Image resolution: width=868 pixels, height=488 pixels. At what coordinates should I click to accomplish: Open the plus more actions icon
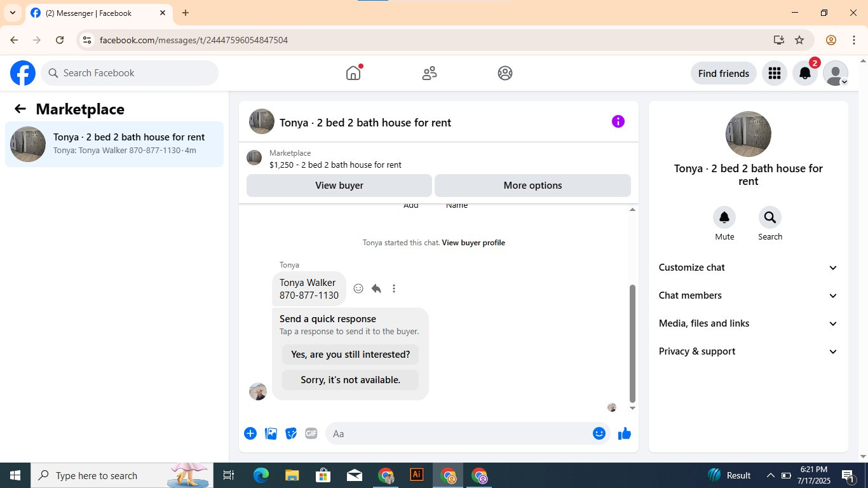coord(250,433)
